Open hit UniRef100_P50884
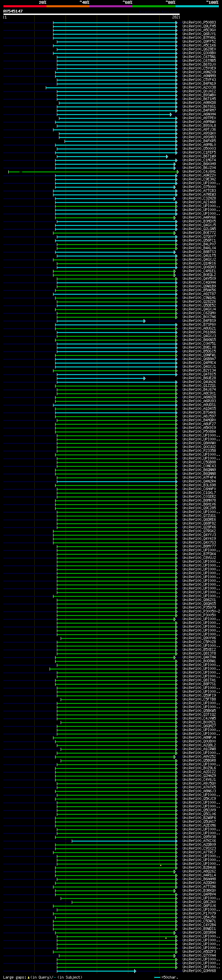This screenshot has width=222, height=980. (x=199, y=432)
